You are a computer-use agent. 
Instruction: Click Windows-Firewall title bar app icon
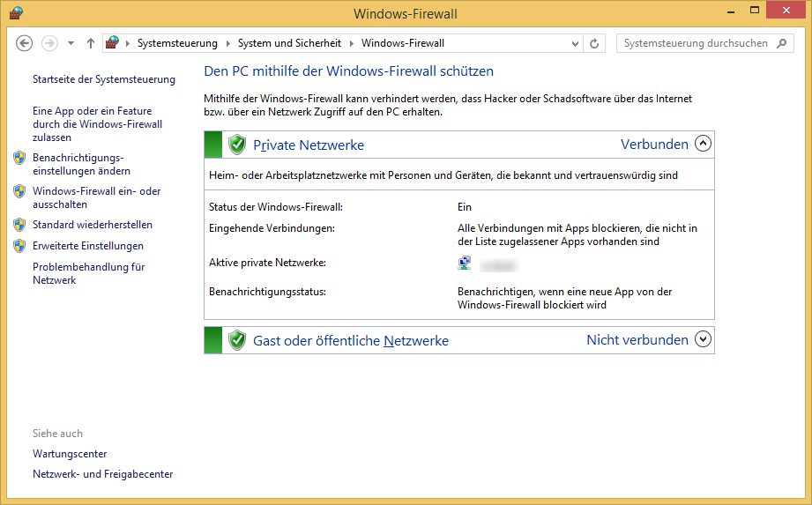pyautogui.click(x=16, y=12)
